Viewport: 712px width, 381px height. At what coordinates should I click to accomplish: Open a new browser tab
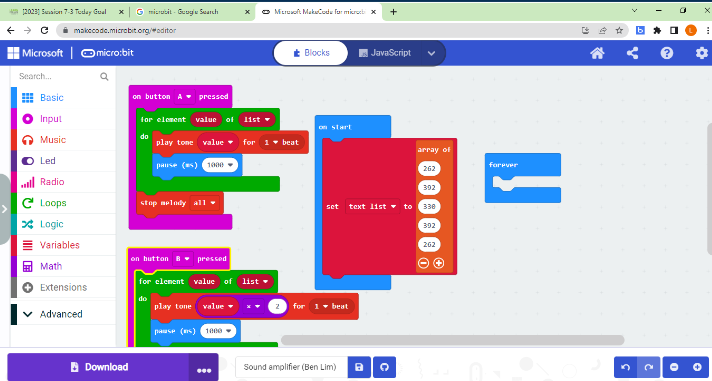393,12
